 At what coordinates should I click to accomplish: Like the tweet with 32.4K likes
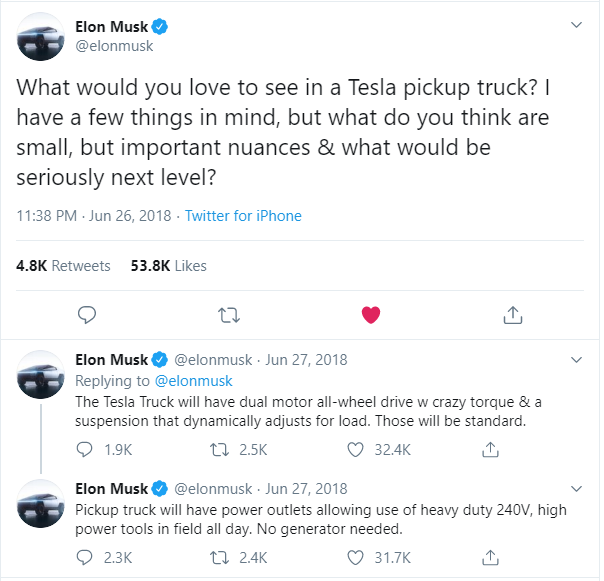(355, 450)
